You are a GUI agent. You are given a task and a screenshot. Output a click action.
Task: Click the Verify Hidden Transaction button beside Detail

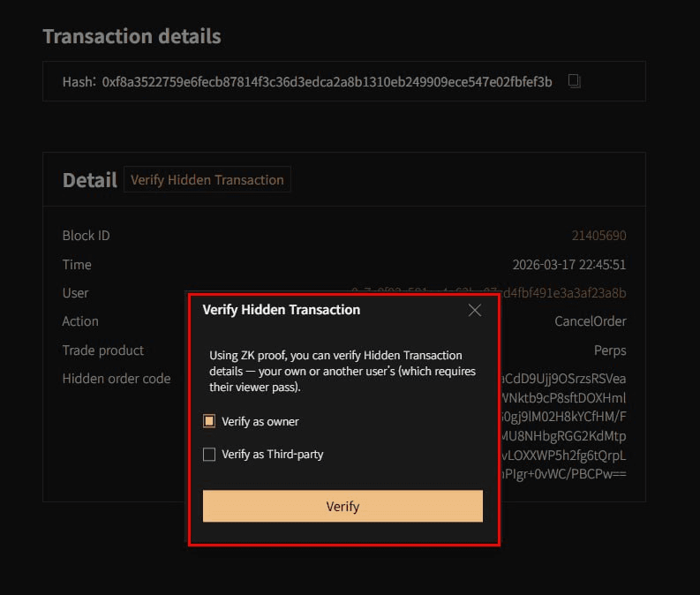pyautogui.click(x=207, y=180)
